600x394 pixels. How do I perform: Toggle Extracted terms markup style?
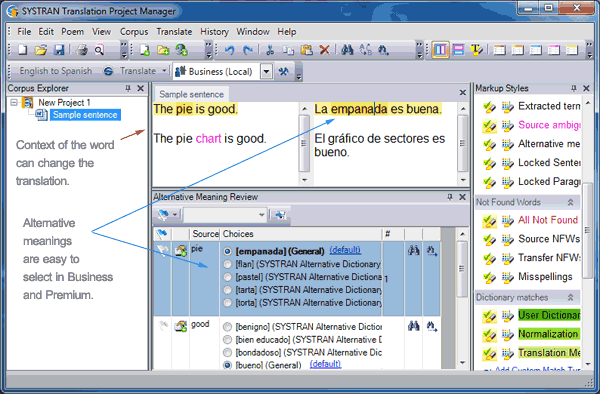[489, 107]
